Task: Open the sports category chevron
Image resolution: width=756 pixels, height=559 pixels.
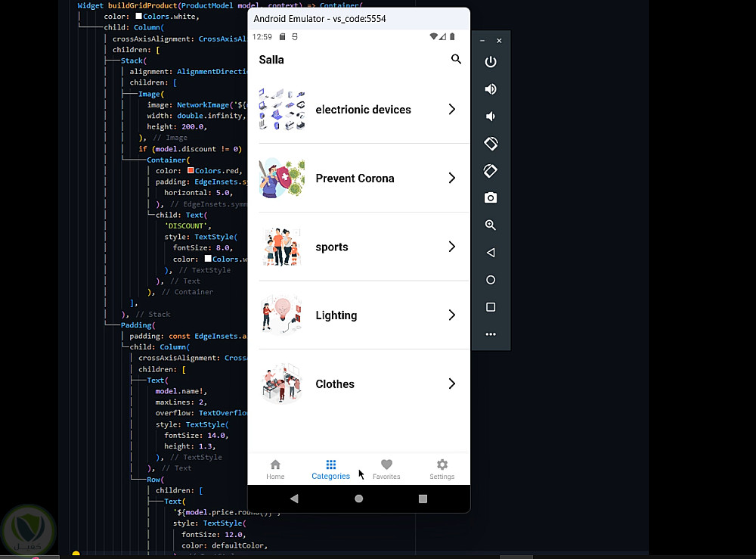Action: (452, 247)
